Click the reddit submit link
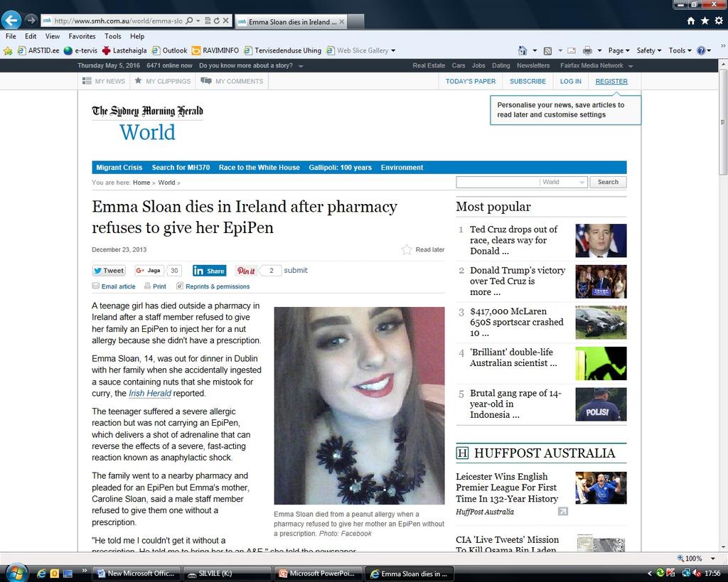This screenshot has width=728, height=582. click(296, 270)
